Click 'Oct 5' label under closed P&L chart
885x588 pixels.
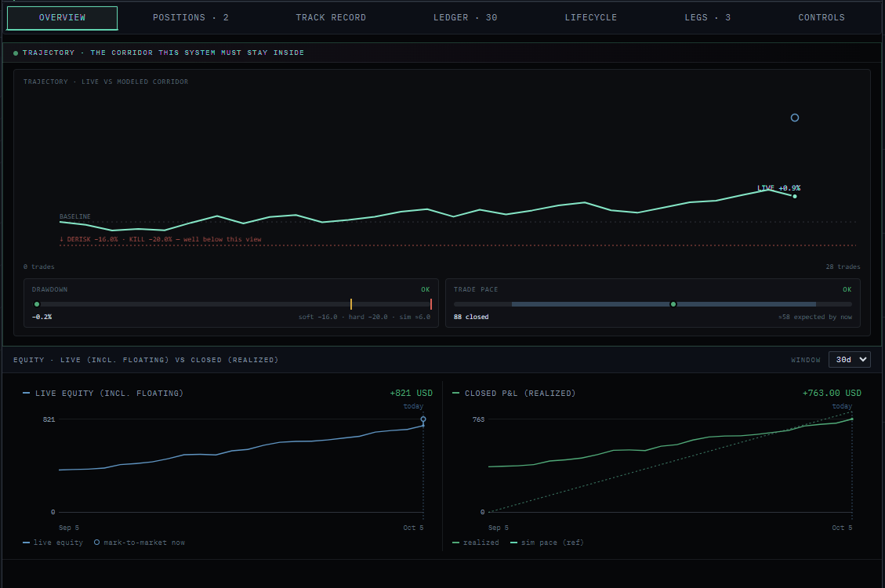842,528
